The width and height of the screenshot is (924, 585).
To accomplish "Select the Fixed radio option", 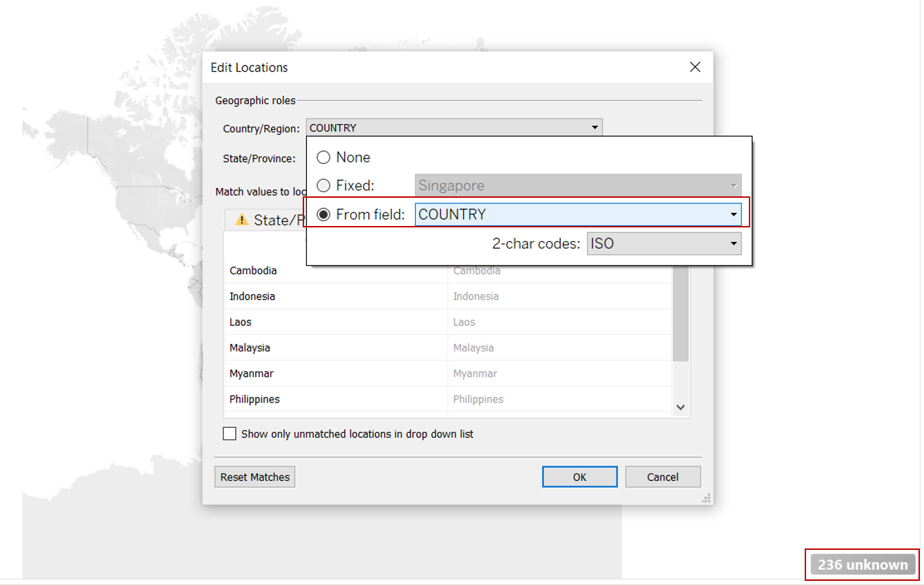I will point(323,185).
